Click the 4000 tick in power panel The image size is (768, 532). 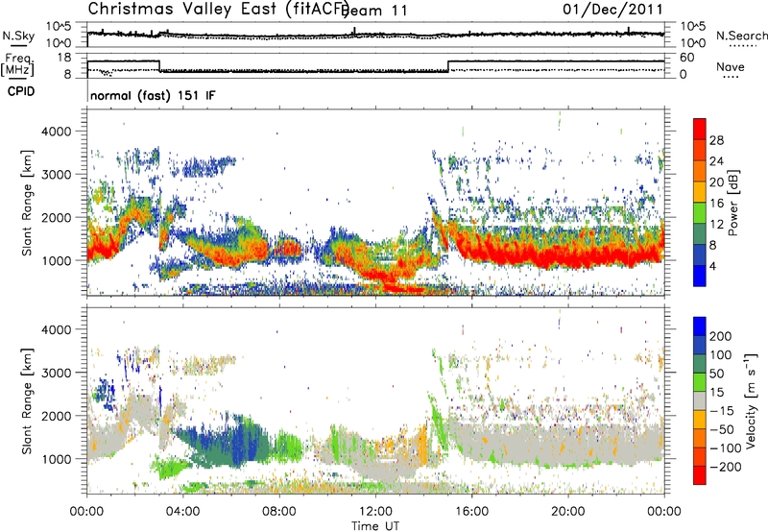[56, 132]
